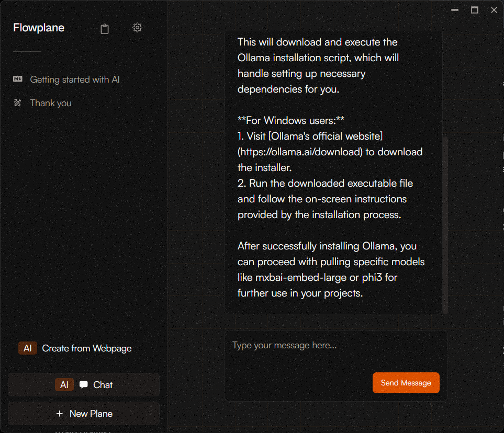This screenshot has height=433, width=504.
Task: Click the pencil icon beside Thank you
Action: tap(18, 103)
